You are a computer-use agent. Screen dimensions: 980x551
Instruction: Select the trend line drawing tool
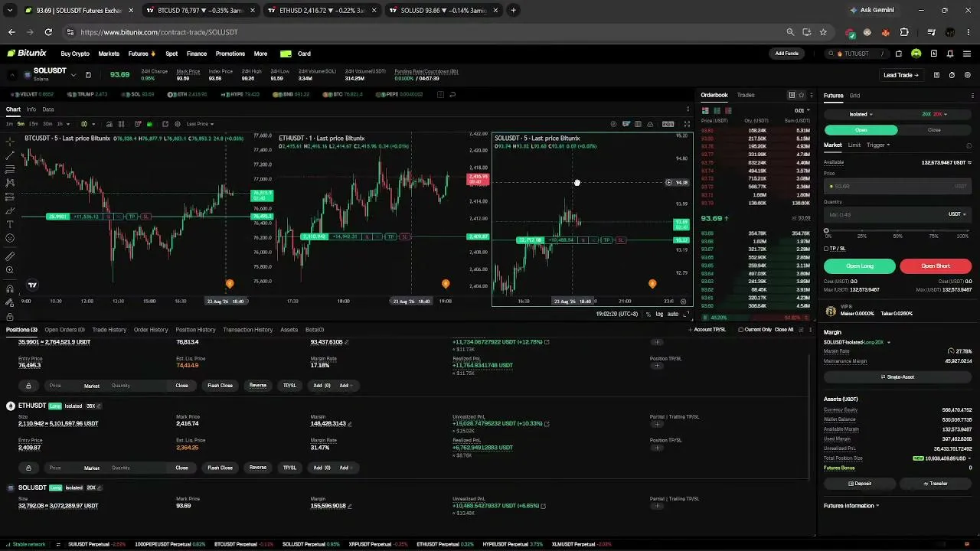point(10,155)
